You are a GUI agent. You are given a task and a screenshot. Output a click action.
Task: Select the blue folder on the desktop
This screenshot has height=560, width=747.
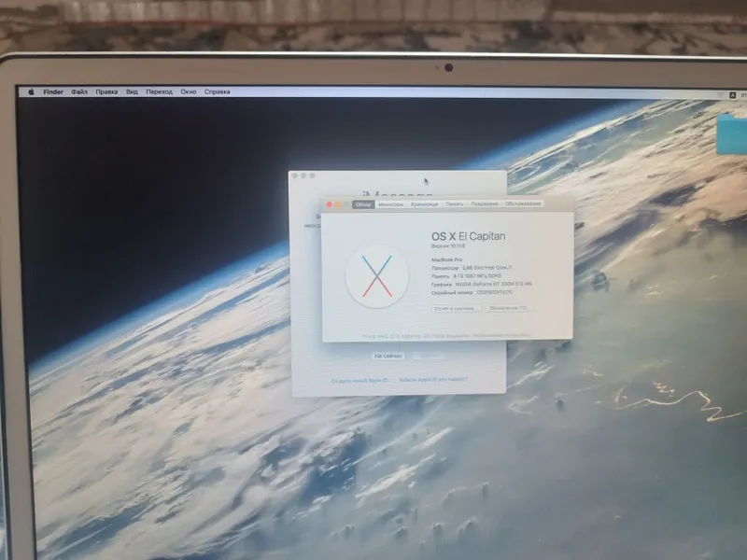(x=732, y=133)
